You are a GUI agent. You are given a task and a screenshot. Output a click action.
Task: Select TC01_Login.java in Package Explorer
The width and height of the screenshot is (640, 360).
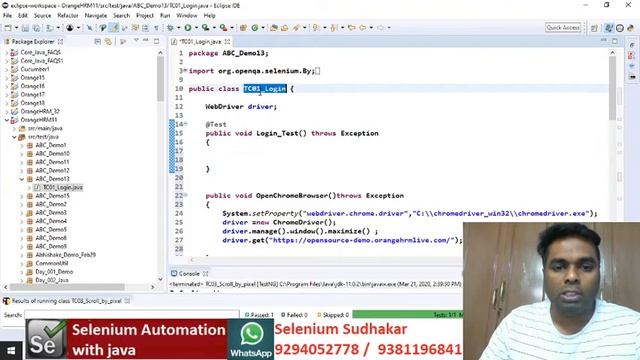pyautogui.click(x=63, y=187)
